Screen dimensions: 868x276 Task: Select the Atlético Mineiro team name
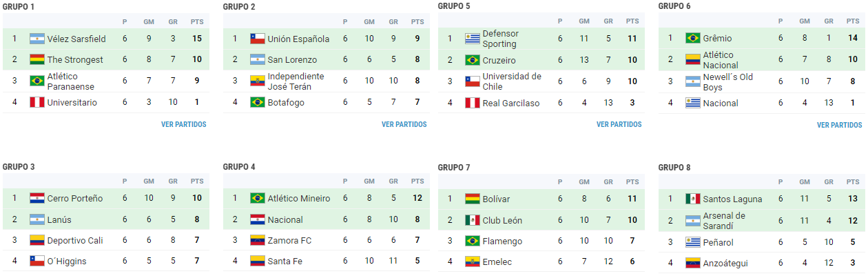(x=299, y=199)
